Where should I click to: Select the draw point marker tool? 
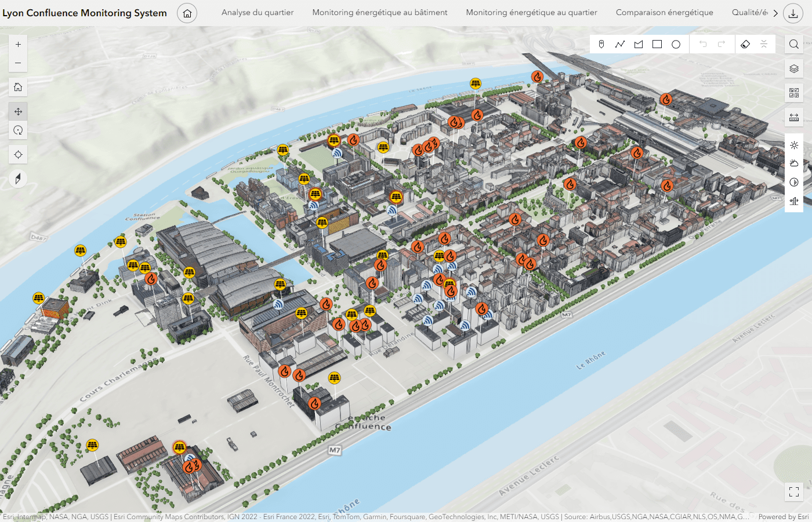[601, 44]
